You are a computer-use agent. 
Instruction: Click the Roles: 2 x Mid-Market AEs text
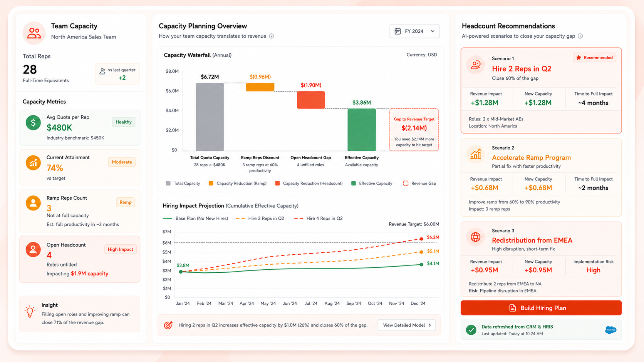tap(496, 119)
